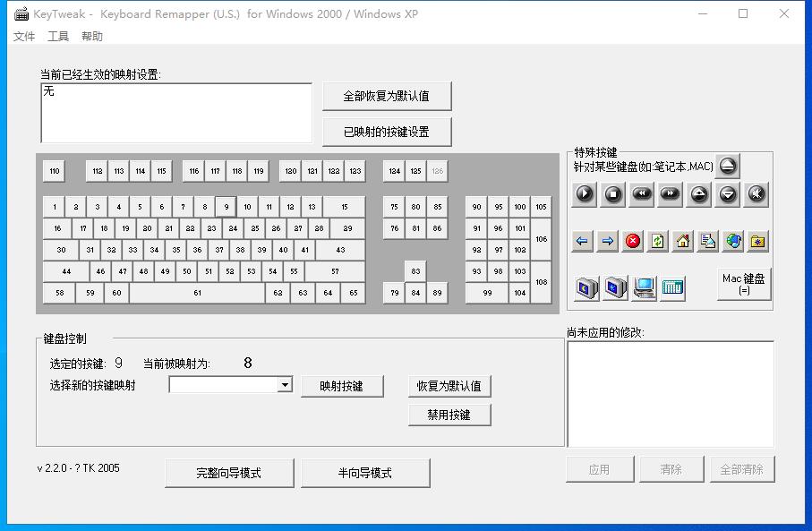This screenshot has height=531, width=812.
Task: Select the browser Back blue arrow icon
Action: pyautogui.click(x=582, y=241)
